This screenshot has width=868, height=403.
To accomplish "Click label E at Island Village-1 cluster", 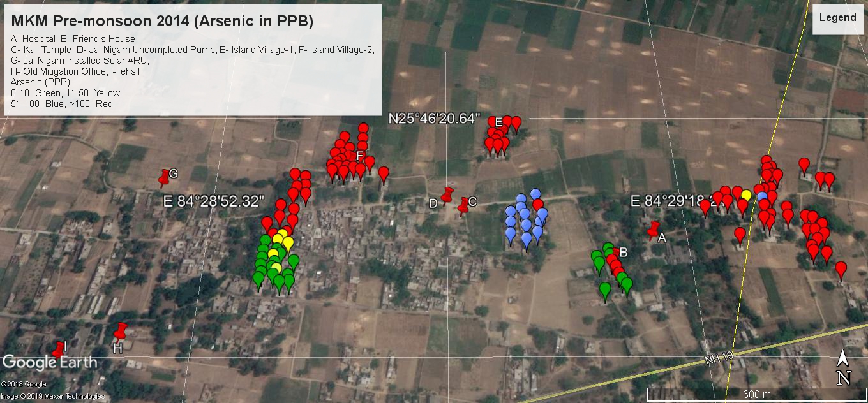I will (498, 122).
